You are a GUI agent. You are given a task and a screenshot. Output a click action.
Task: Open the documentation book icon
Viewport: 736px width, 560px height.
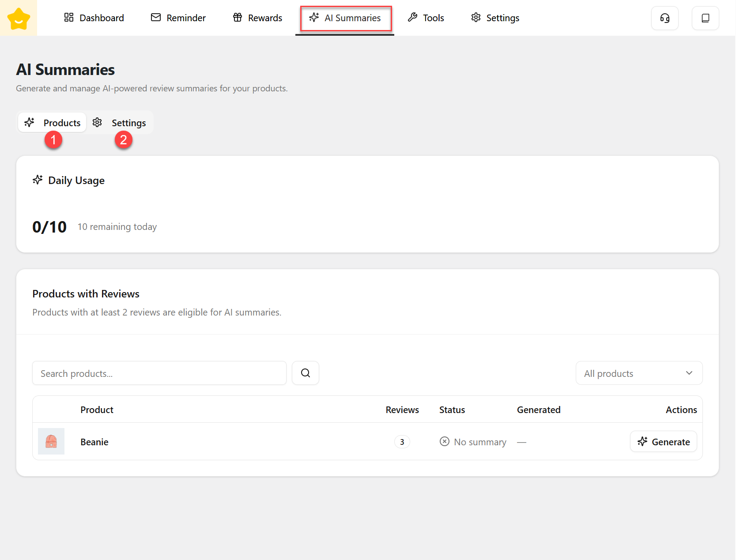click(x=705, y=18)
